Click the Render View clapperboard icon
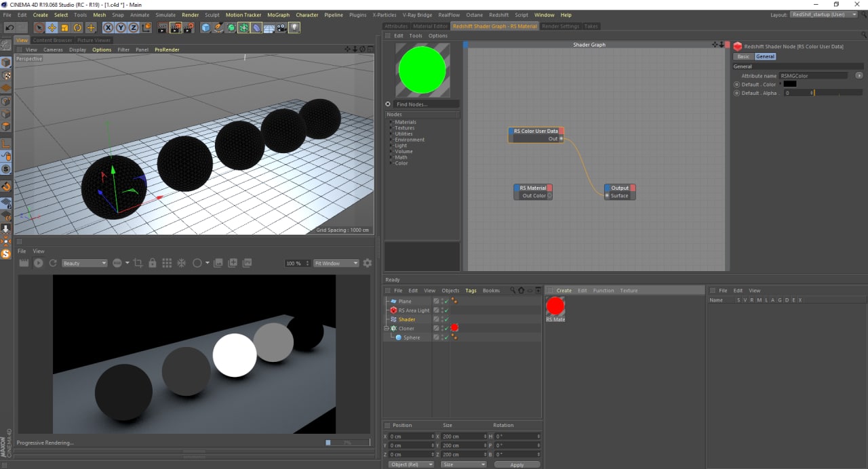This screenshot has width=868, height=469. (163, 28)
